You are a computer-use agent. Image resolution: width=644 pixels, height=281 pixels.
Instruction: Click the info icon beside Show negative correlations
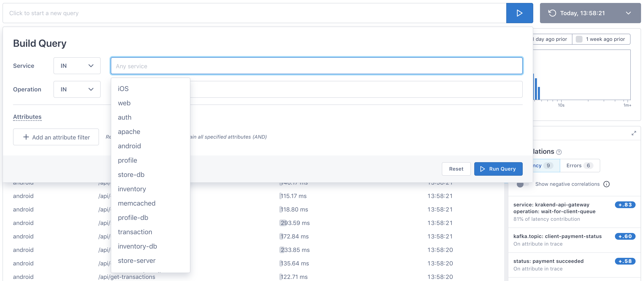tap(607, 184)
